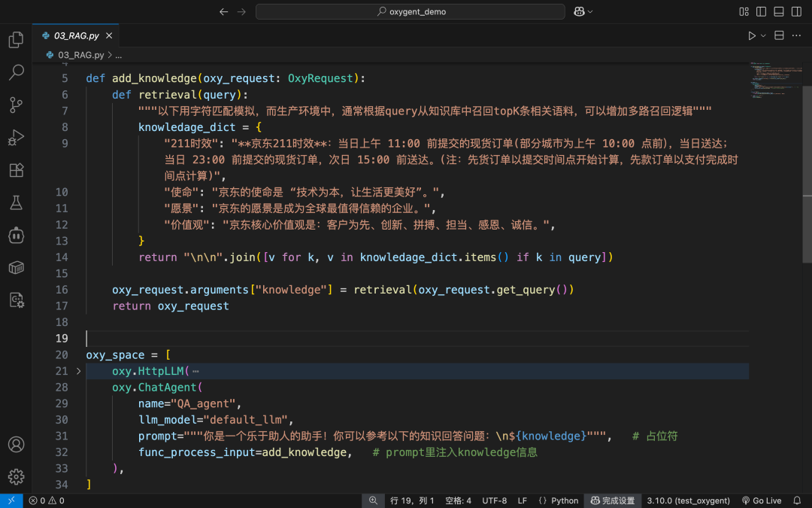812x508 pixels.
Task: Select Python language mode in status bar
Action: click(558, 500)
